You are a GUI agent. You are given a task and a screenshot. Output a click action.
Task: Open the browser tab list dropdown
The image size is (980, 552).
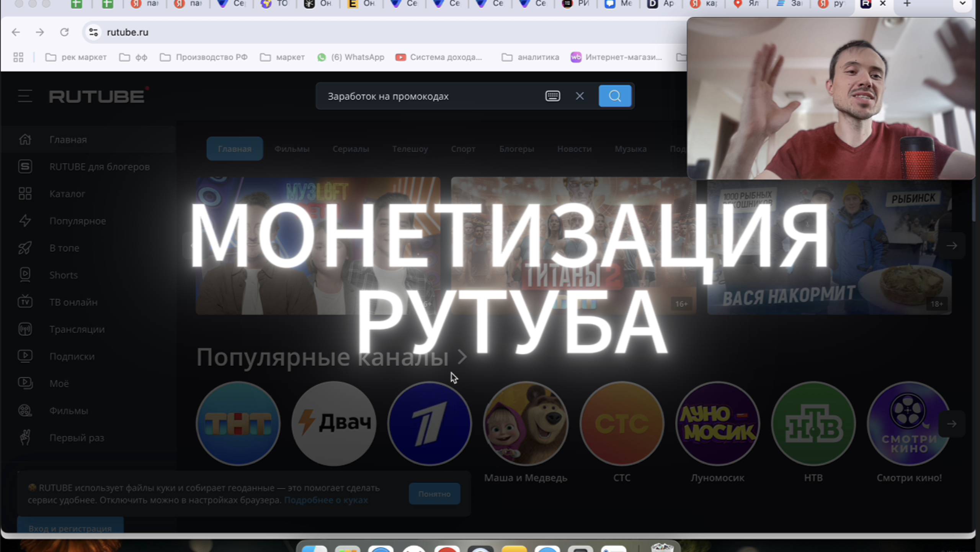coord(962,4)
